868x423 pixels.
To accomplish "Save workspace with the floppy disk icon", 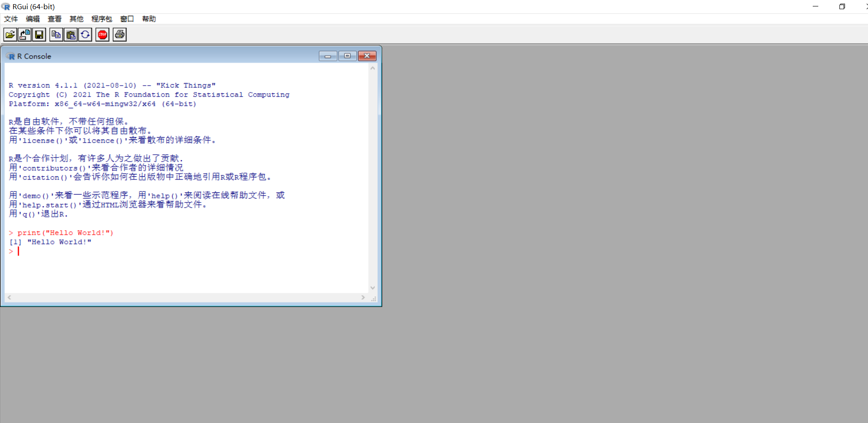I will (x=39, y=34).
